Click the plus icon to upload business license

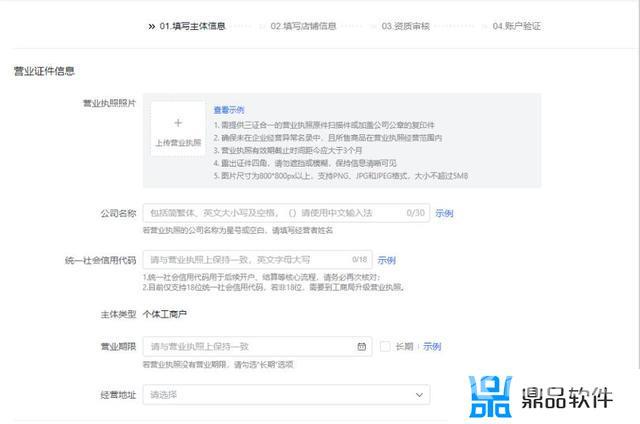178,123
